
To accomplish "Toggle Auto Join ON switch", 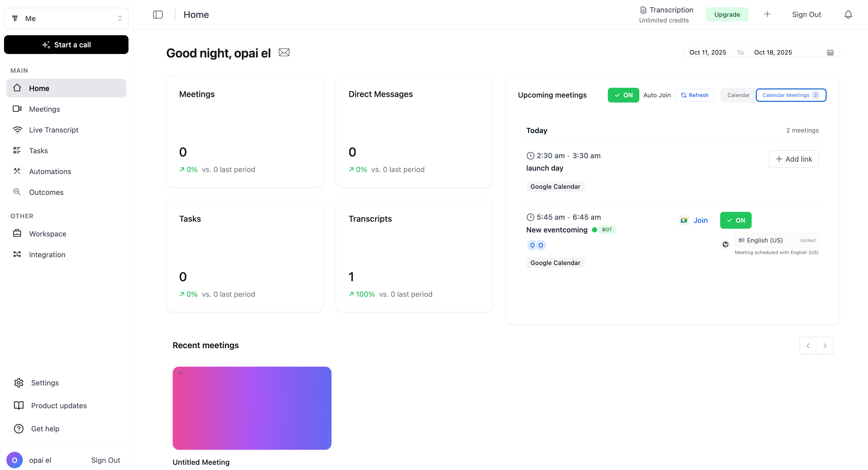I will [623, 95].
